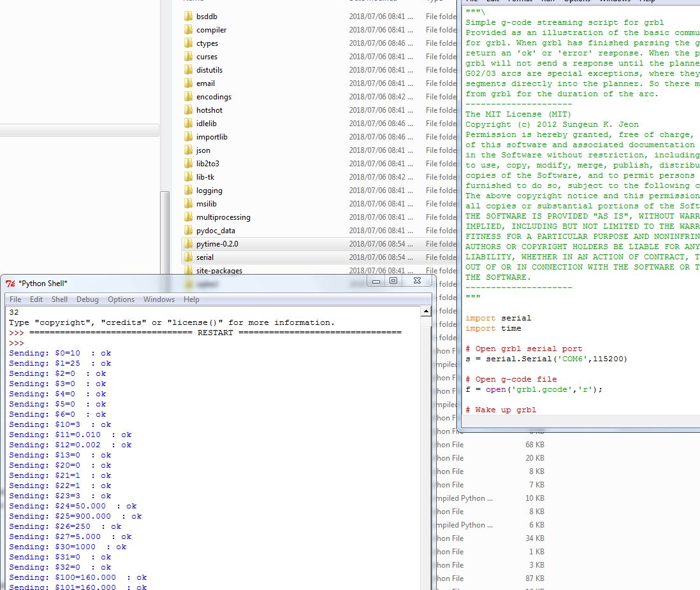Select the lib2to3 folder icon

(x=189, y=164)
